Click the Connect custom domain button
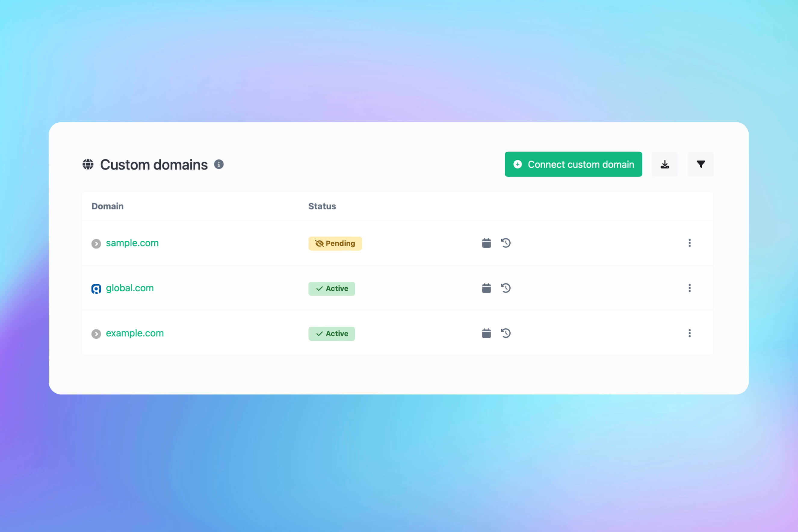 coord(573,164)
